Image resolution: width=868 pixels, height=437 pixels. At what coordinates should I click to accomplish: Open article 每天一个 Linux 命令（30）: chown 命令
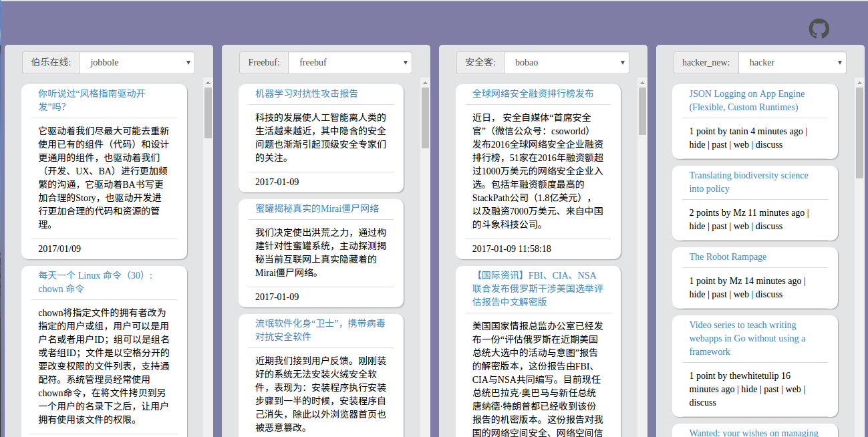(x=96, y=282)
